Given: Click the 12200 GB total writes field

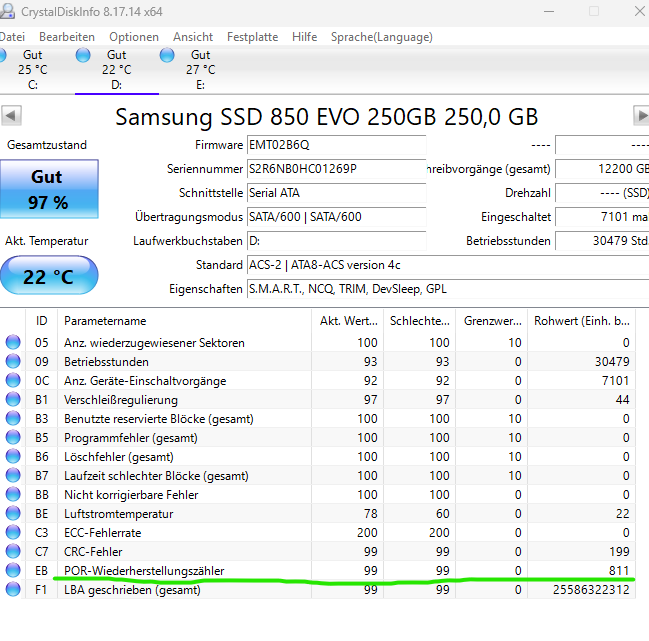Looking at the screenshot, I should (602, 169).
